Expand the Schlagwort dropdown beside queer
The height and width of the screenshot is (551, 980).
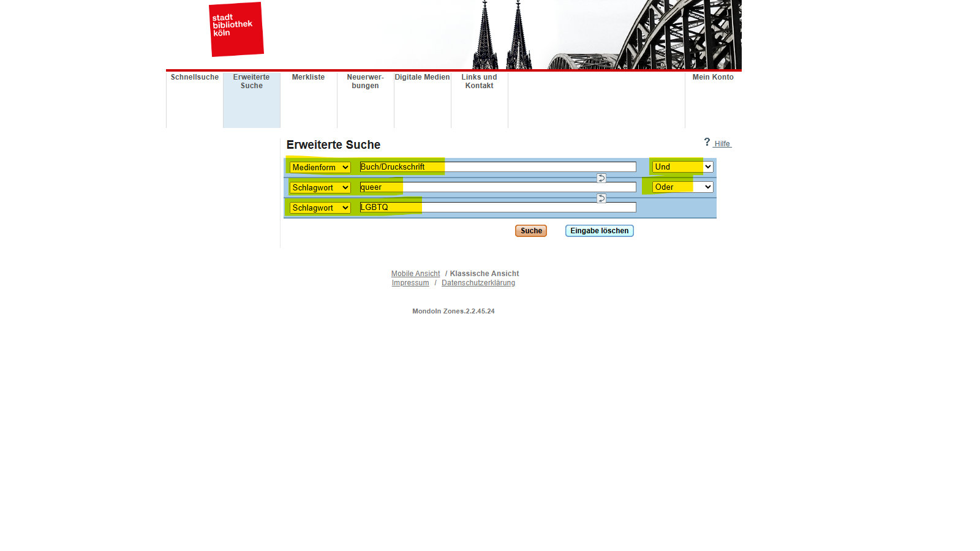pyautogui.click(x=320, y=187)
